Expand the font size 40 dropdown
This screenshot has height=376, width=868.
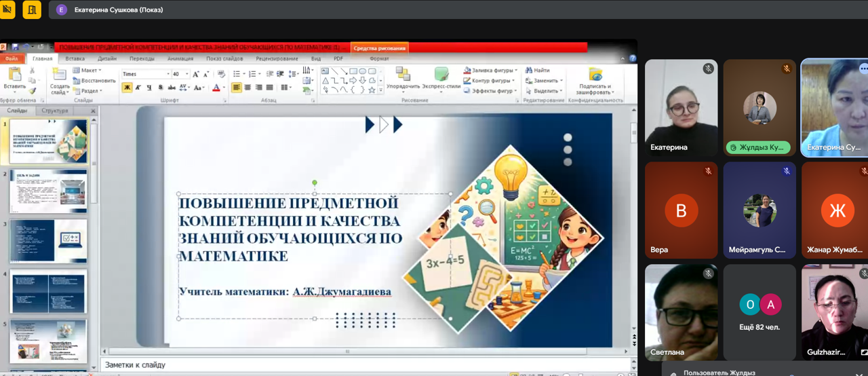click(x=186, y=74)
